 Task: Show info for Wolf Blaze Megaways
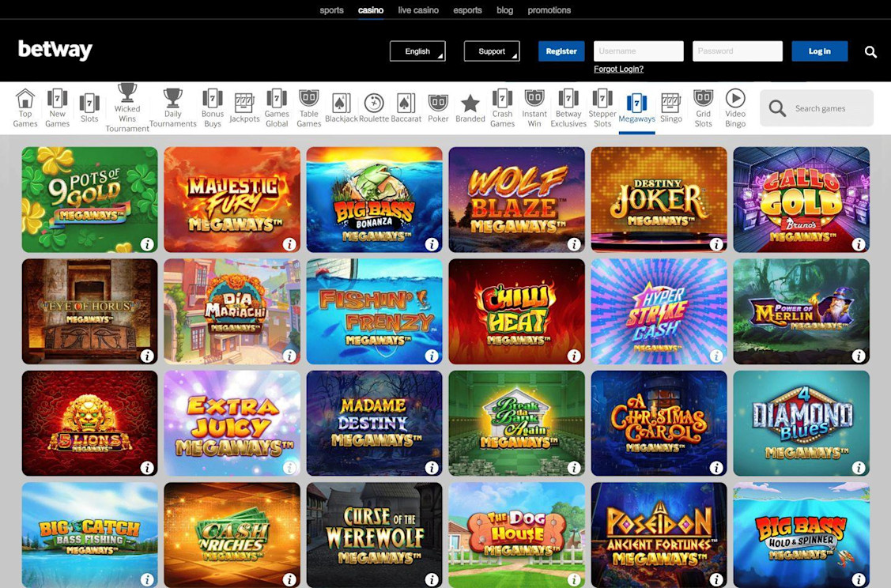(x=574, y=244)
